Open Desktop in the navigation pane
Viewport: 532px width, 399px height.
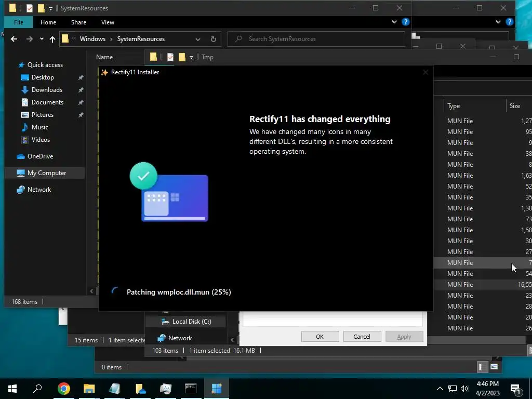click(x=43, y=77)
